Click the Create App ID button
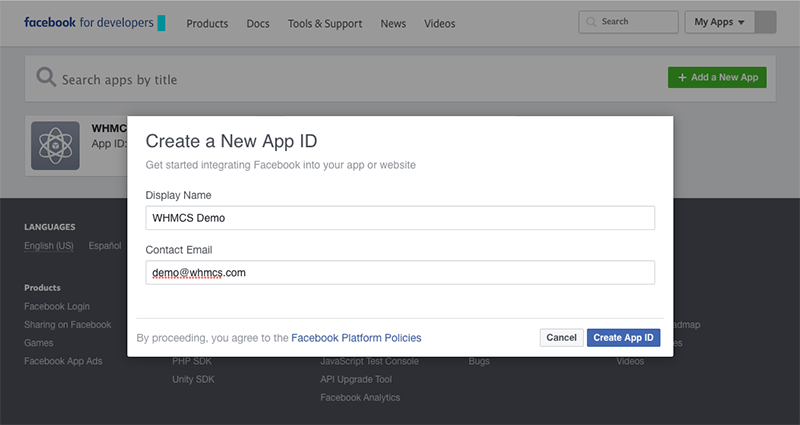 [x=623, y=338]
